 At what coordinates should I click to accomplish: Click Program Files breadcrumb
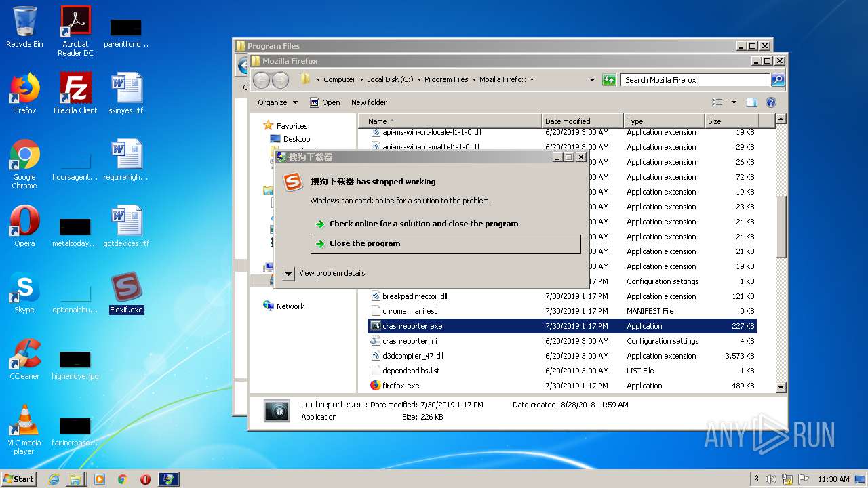coord(446,79)
